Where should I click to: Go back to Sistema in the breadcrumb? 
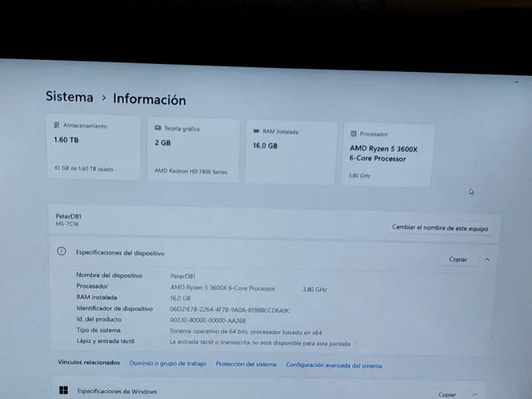(x=70, y=96)
